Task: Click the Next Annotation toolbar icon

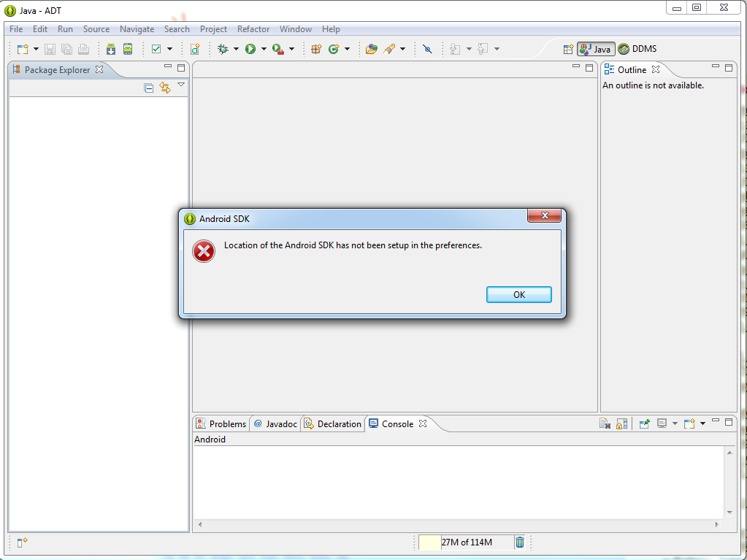Action: click(x=455, y=49)
